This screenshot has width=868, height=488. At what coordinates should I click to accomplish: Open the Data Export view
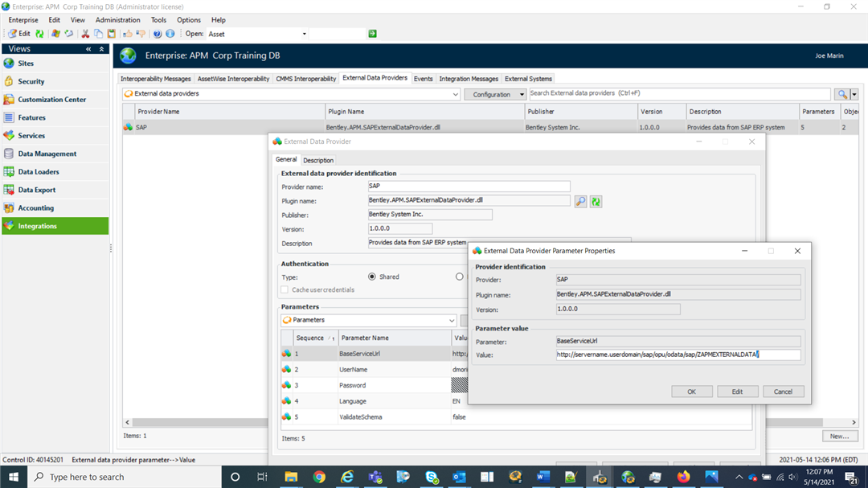pyautogui.click(x=55, y=190)
